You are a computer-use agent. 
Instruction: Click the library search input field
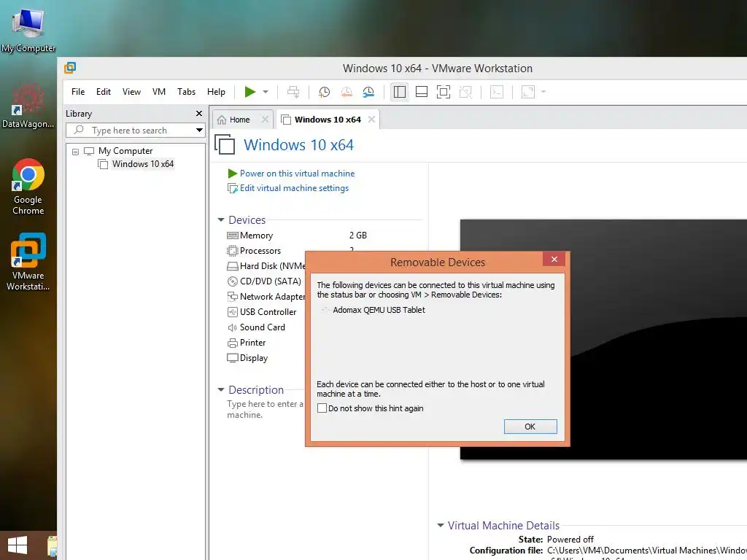130,130
